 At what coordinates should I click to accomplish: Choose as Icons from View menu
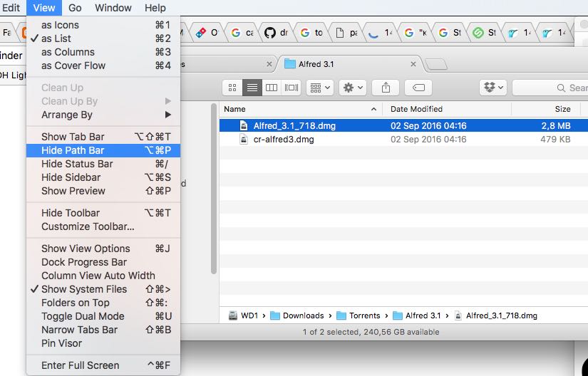click(103, 25)
